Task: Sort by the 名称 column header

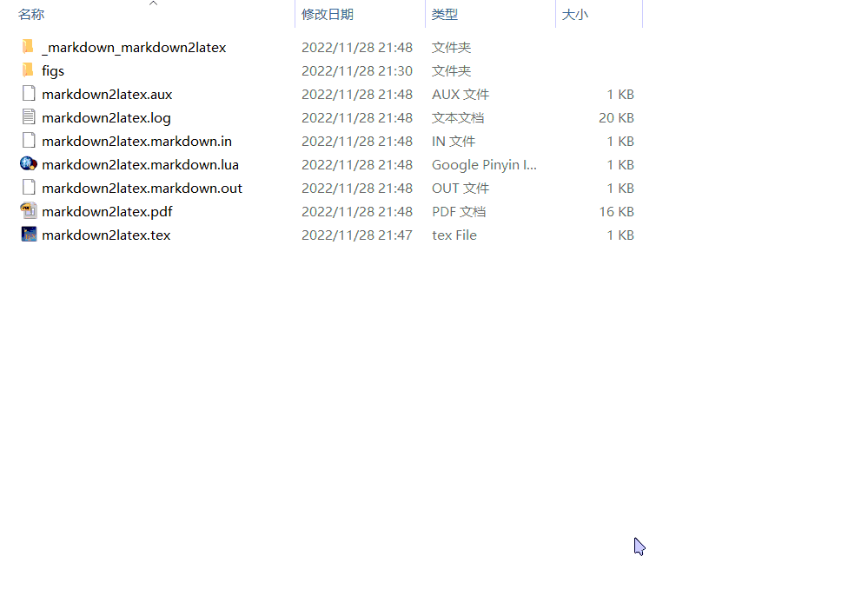Action: [31, 15]
